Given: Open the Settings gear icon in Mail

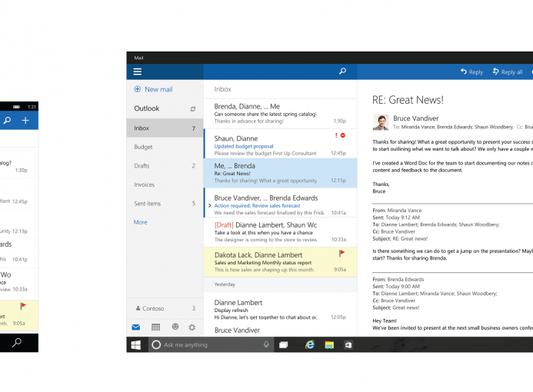Looking at the screenshot, I should (x=192, y=327).
